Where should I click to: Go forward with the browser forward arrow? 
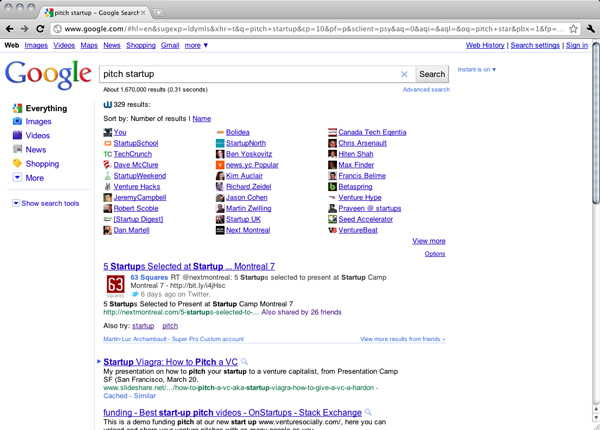(24, 29)
